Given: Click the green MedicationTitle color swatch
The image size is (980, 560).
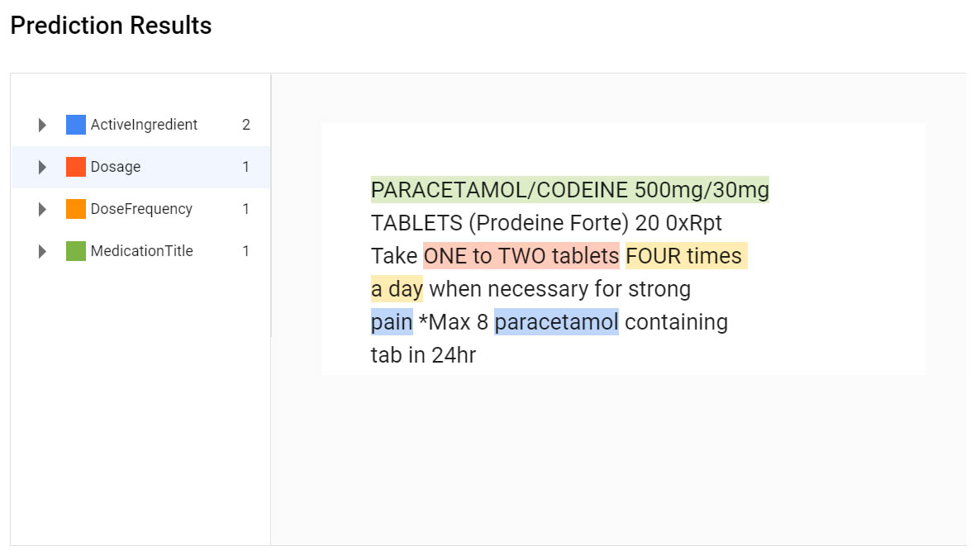Looking at the screenshot, I should coord(76,252).
